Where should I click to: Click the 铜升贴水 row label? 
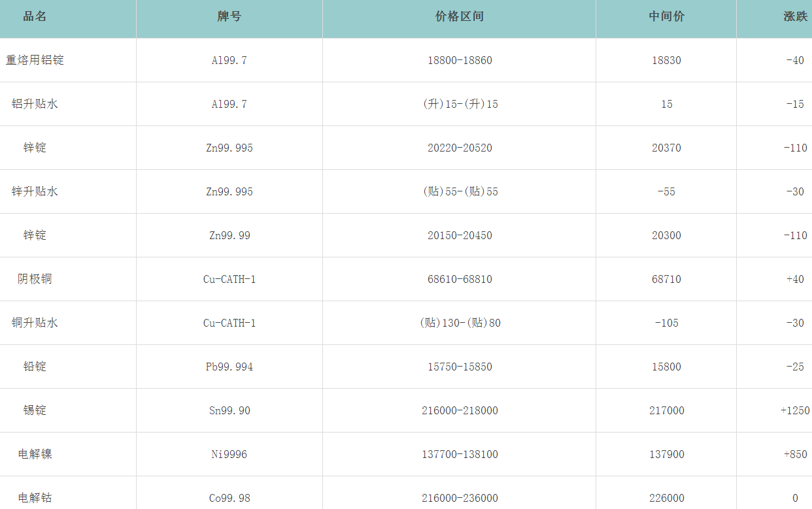point(35,323)
